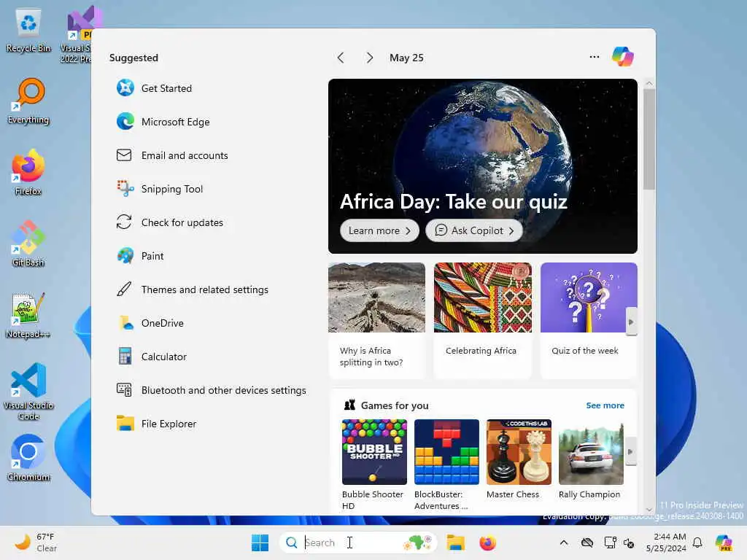
Task: Click the scrollbar up arrow in panel
Action: [x=649, y=83]
